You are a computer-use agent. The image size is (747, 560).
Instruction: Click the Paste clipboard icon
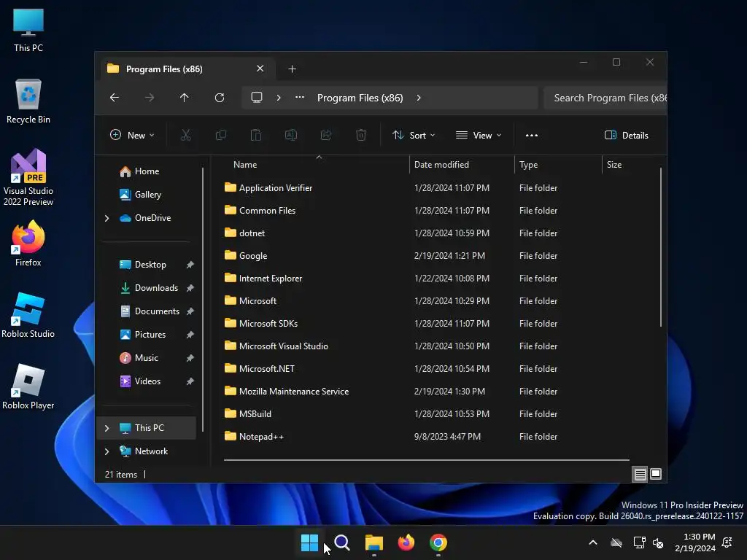coord(256,135)
